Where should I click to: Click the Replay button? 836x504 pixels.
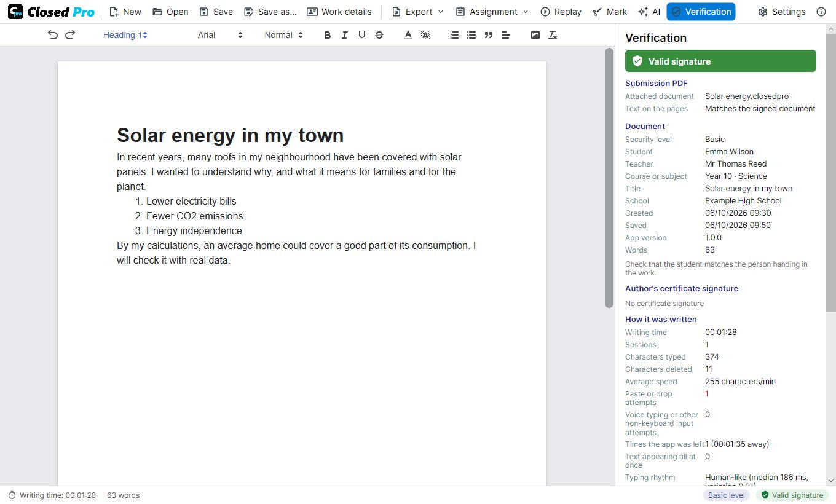[561, 12]
